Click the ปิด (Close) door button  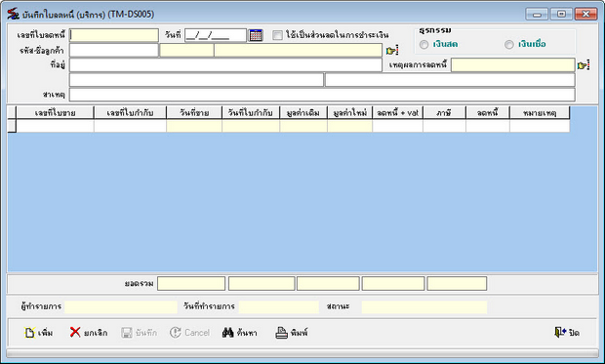click(567, 333)
